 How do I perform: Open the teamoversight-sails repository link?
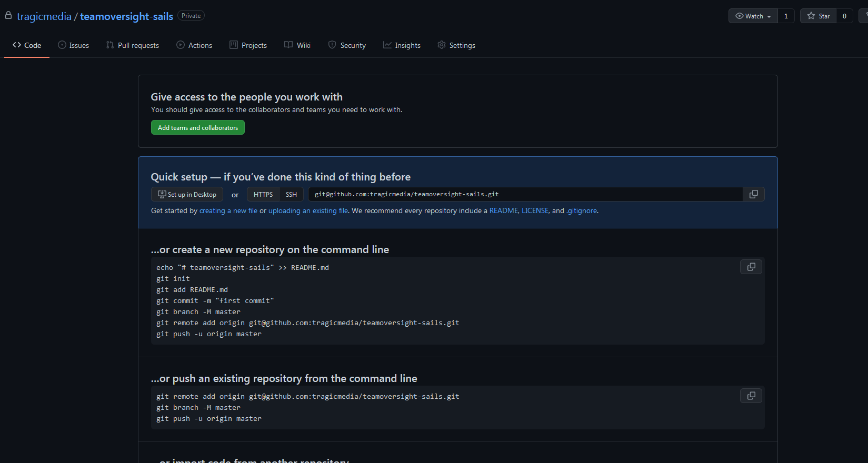(x=126, y=16)
